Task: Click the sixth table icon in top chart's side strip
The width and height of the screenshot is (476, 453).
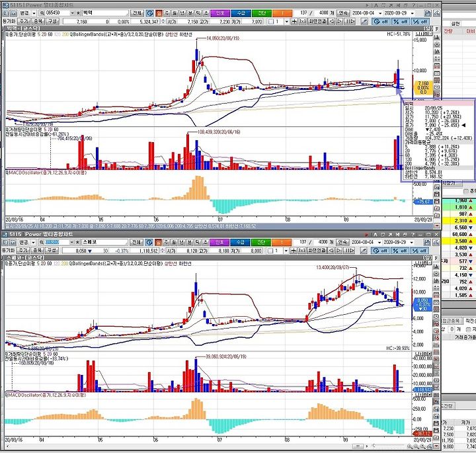Action: [437, 73]
